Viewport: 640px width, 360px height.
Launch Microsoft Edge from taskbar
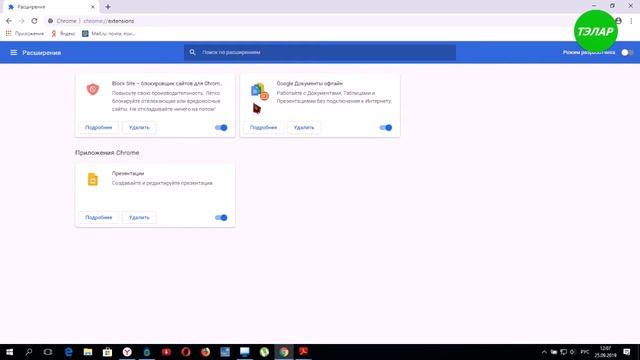coord(68,352)
